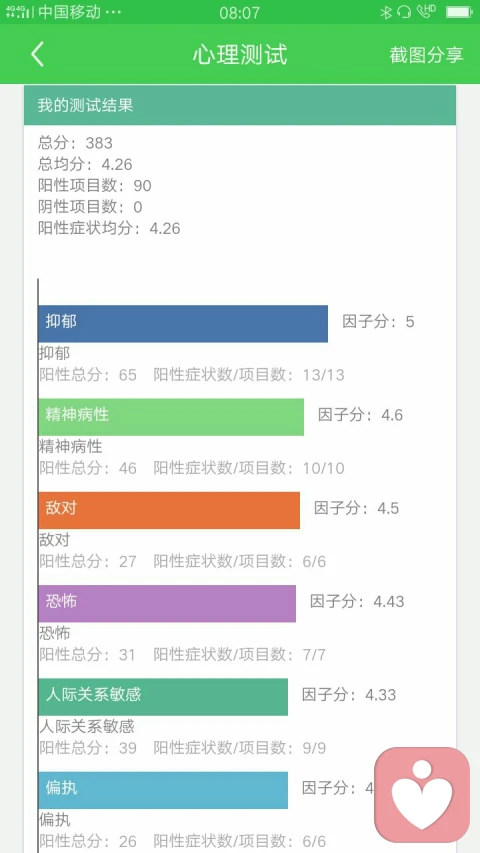Select the light green 精神病性 bar
Image resolution: width=480 pixels, height=853 pixels.
tap(171, 417)
